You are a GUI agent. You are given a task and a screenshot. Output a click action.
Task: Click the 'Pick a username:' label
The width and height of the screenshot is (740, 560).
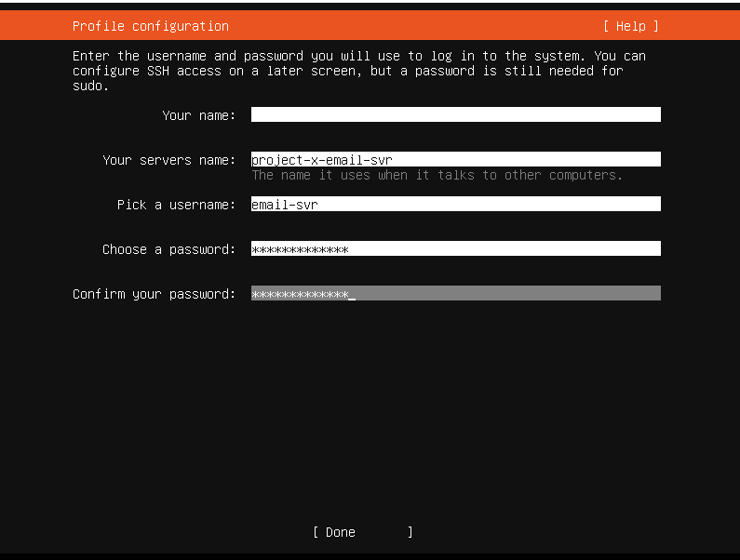point(176,205)
